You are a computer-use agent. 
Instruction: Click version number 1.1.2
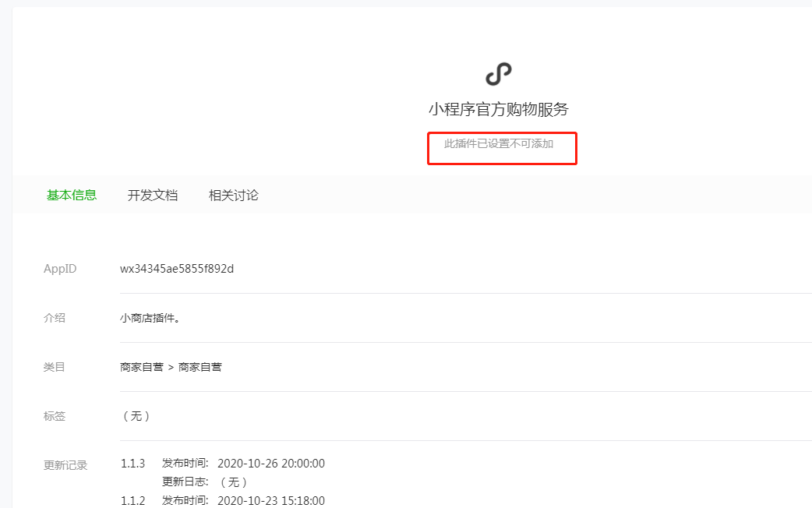132,501
